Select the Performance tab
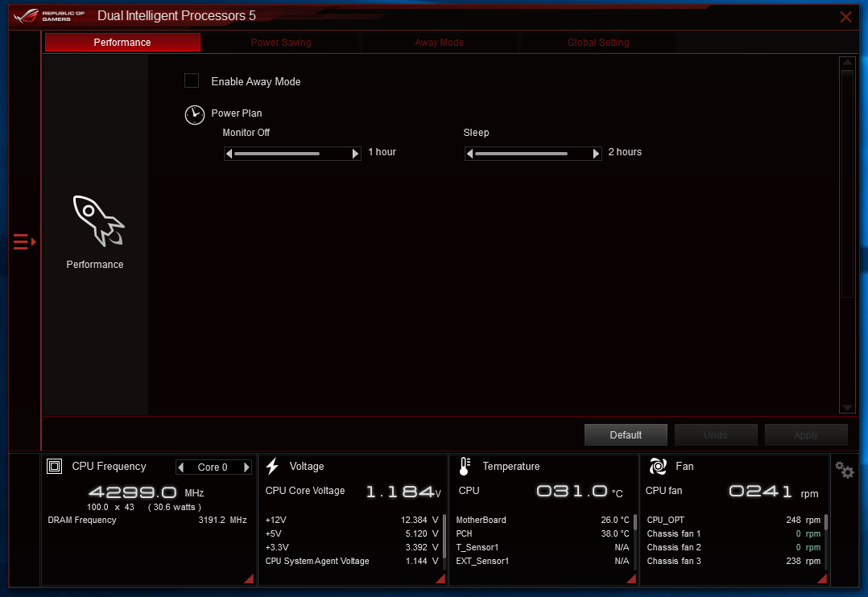 coord(122,42)
